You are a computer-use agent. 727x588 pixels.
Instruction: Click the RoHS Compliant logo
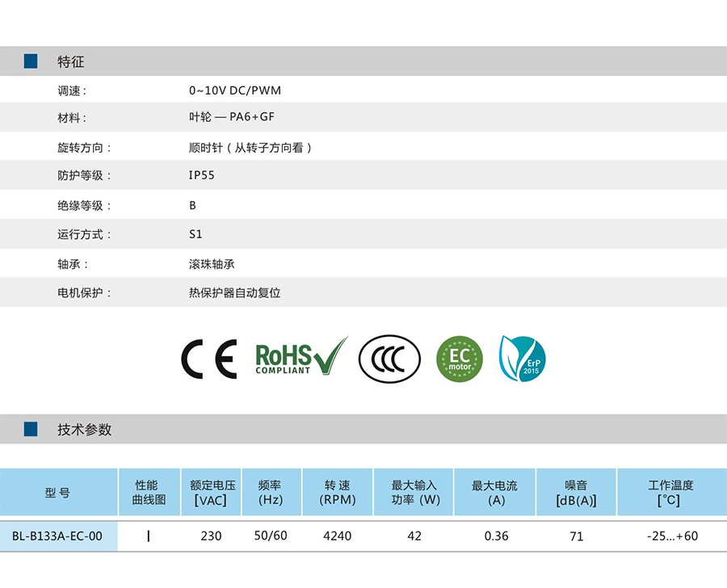pos(300,358)
